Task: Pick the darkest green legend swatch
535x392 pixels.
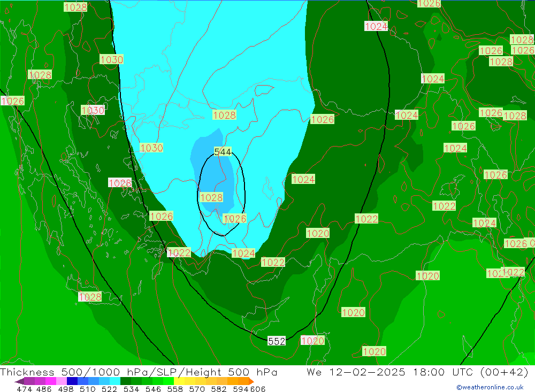Action: (126, 381)
